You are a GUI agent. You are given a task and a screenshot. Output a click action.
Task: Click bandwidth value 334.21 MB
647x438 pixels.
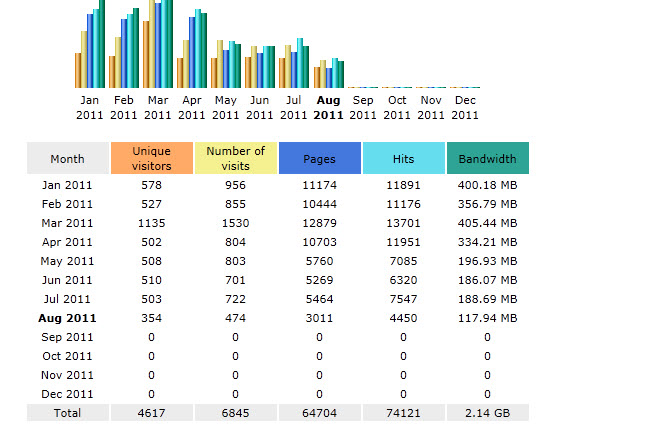coord(488,242)
